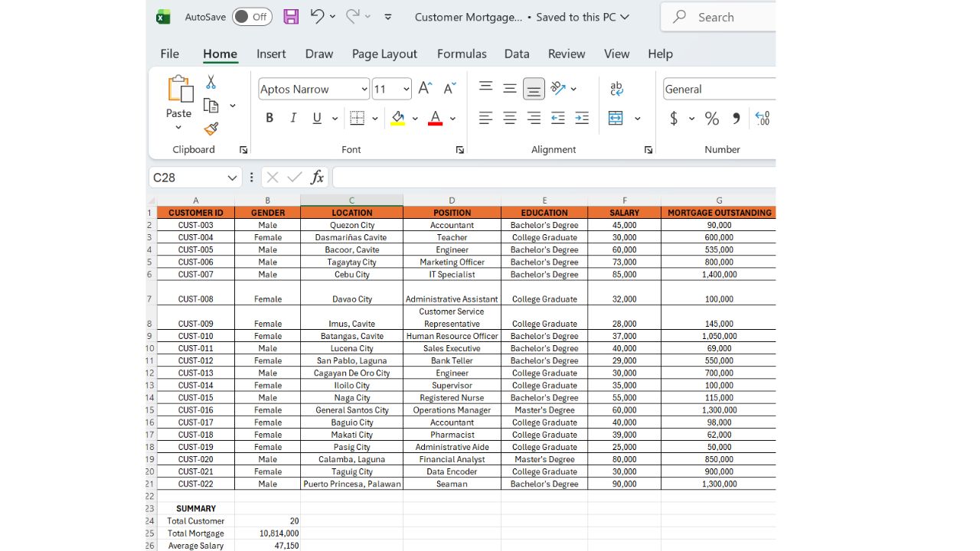980x551 pixels.
Task: Click the Wrap Text icon
Action: coord(617,89)
